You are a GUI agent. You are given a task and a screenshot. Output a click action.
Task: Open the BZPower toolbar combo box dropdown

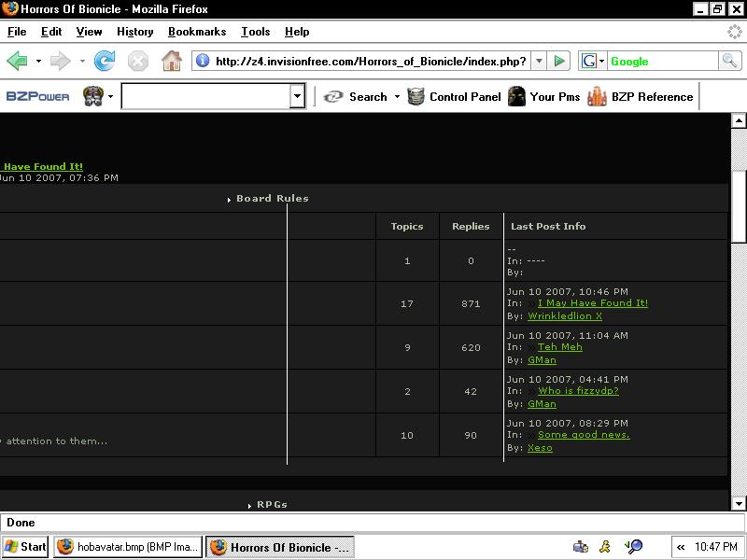tap(297, 96)
